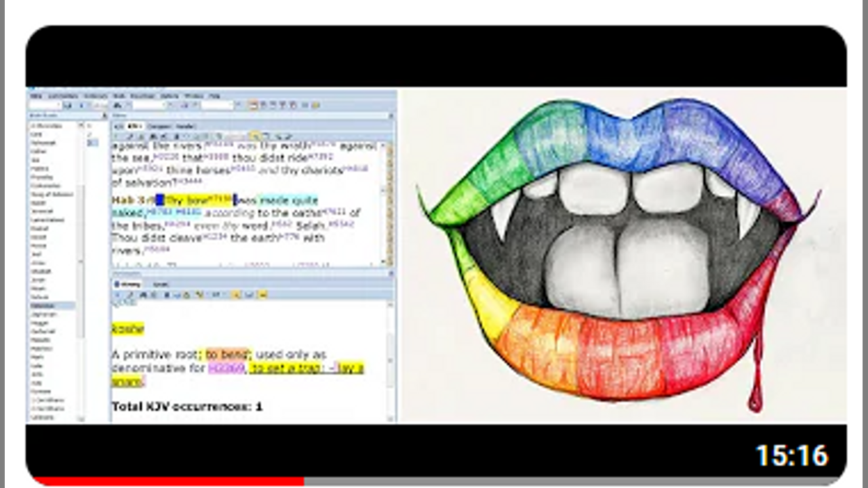
Task: Click the red video progress bar
Action: coord(168,481)
